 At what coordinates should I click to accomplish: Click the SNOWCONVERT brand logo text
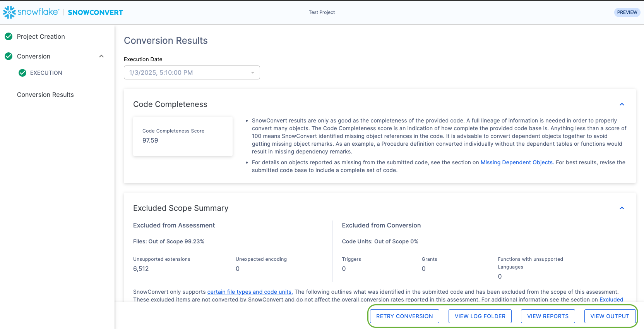tap(95, 12)
